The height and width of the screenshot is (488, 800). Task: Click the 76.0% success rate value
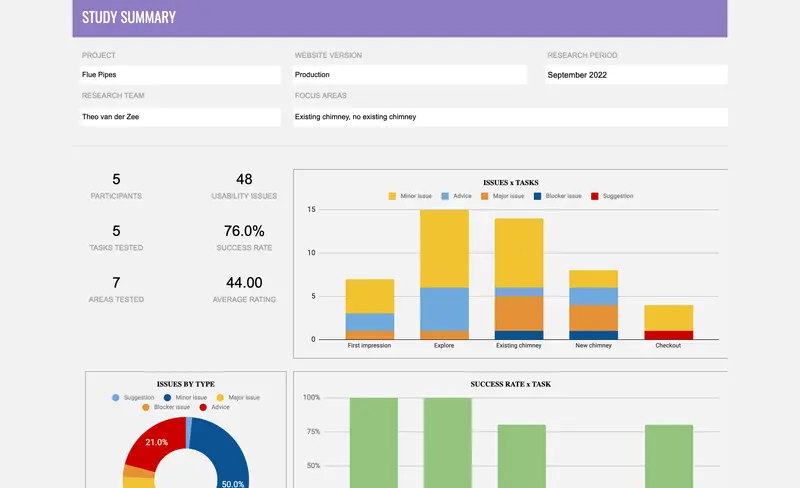tap(244, 231)
